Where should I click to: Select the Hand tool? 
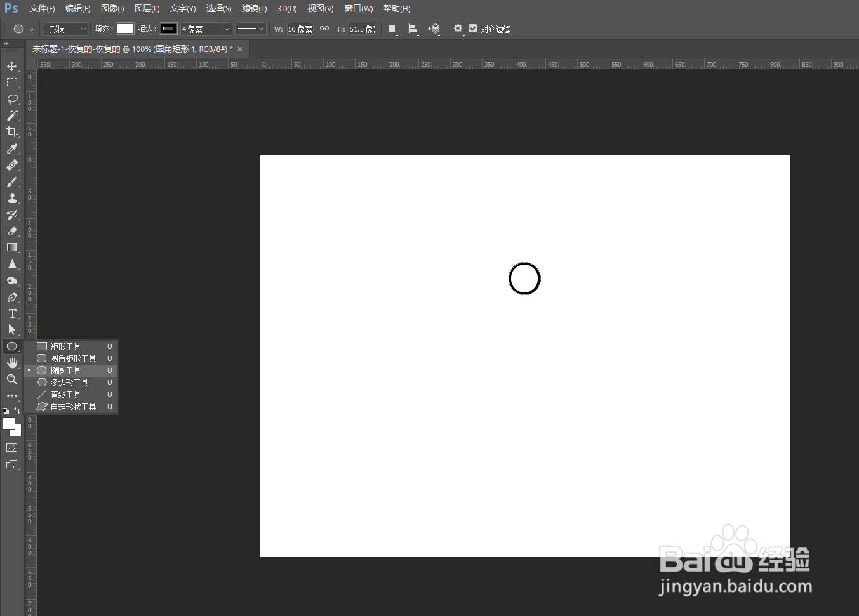(11, 363)
